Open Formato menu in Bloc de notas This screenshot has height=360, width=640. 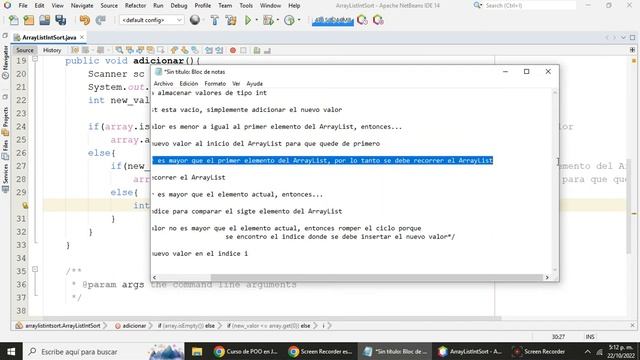click(x=215, y=83)
